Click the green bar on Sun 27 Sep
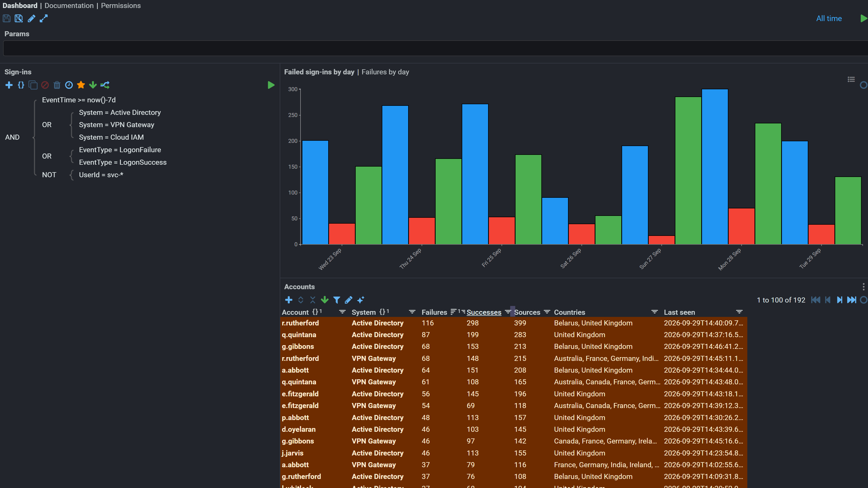 point(688,171)
